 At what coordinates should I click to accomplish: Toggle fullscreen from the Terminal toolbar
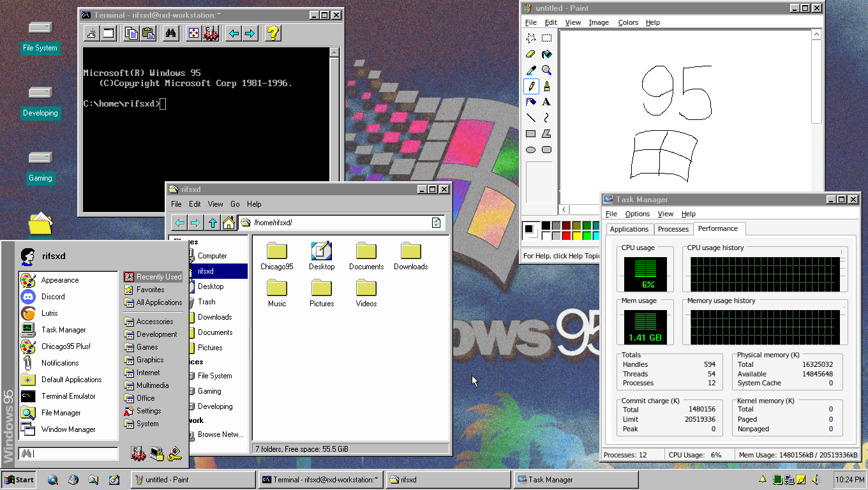[x=193, y=33]
